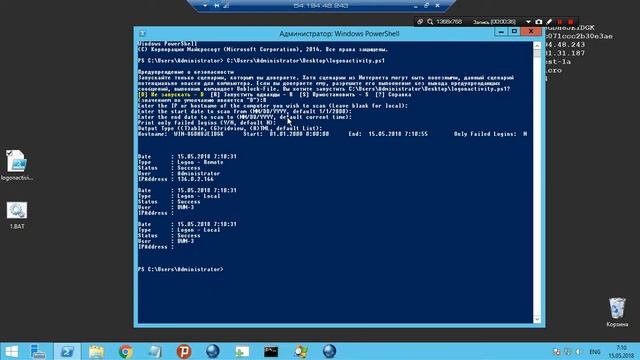Click the camera screenshot icon in recorder bar
The image size is (640, 360).
[539, 22]
